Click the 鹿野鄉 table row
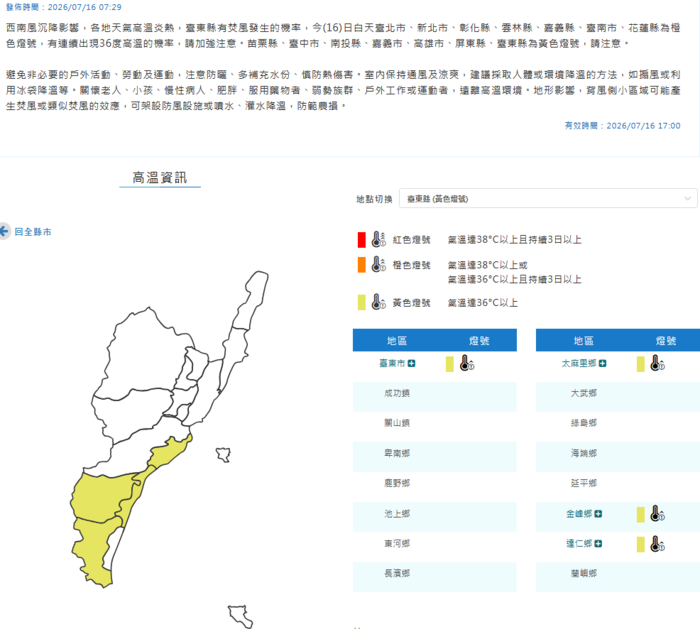 [435, 487]
